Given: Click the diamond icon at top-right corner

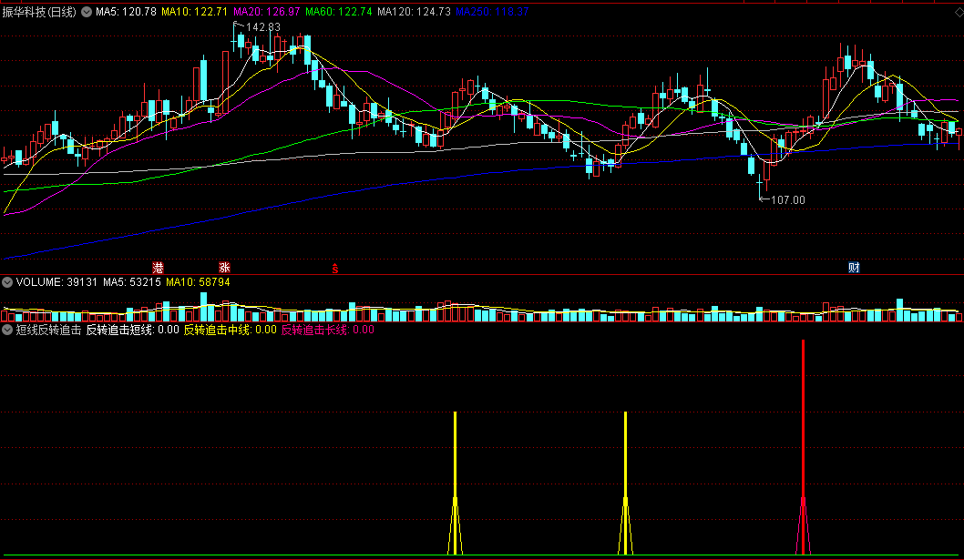Looking at the screenshot, I should tap(958, 13).
